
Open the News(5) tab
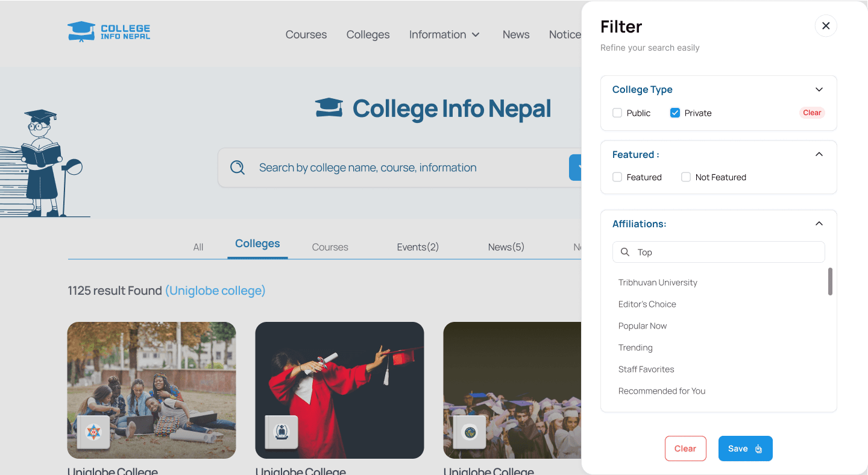click(x=506, y=247)
